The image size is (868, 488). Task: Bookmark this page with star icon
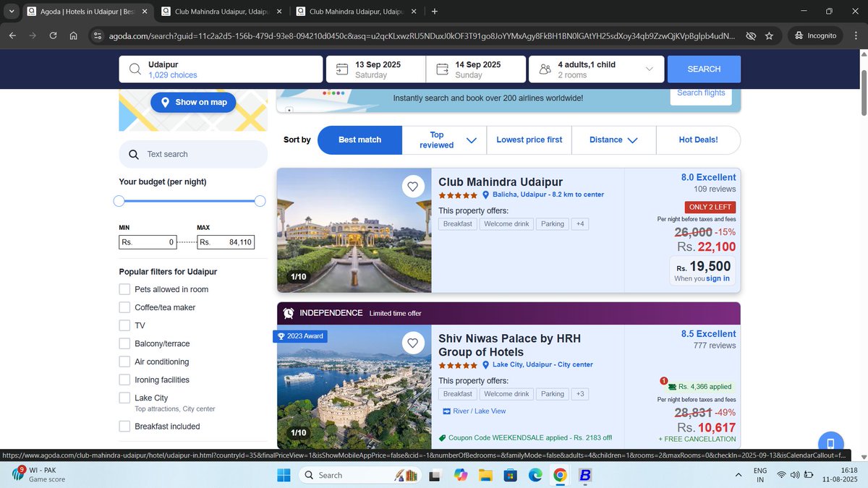click(769, 35)
